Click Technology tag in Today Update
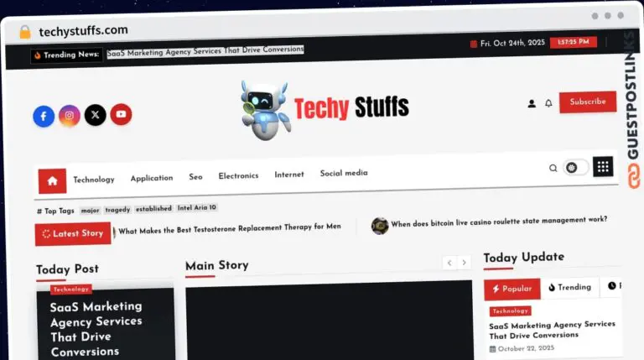This screenshot has width=644, height=360. (x=510, y=311)
